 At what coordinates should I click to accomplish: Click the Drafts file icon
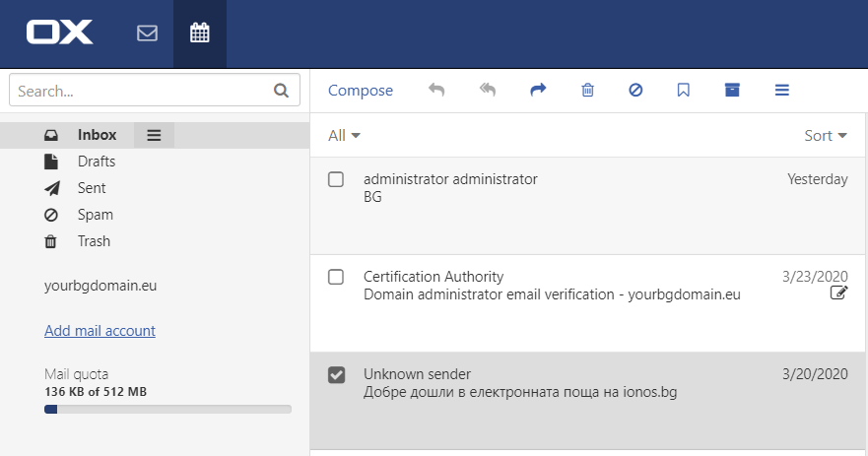(x=51, y=162)
